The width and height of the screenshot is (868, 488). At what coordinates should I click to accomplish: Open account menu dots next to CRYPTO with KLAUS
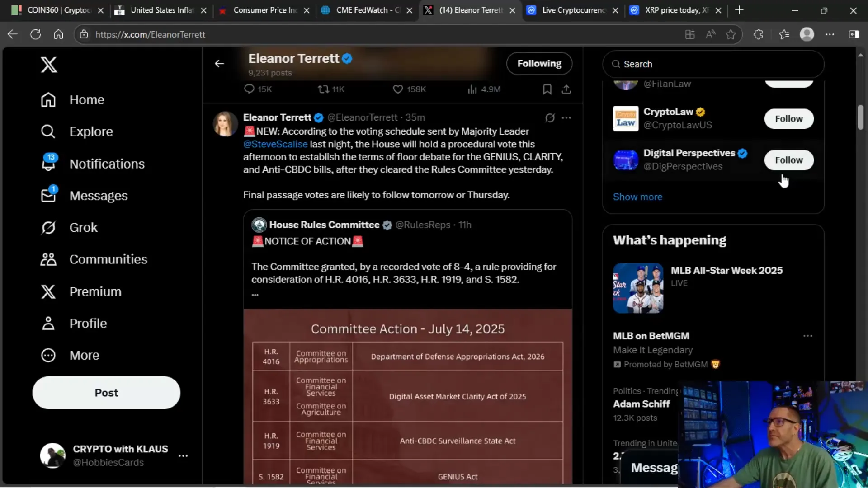coord(183,455)
